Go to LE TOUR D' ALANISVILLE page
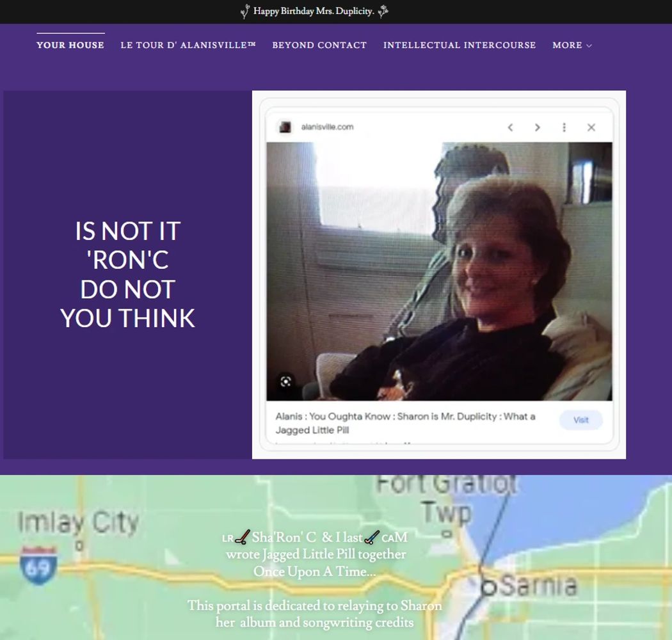 coord(188,45)
